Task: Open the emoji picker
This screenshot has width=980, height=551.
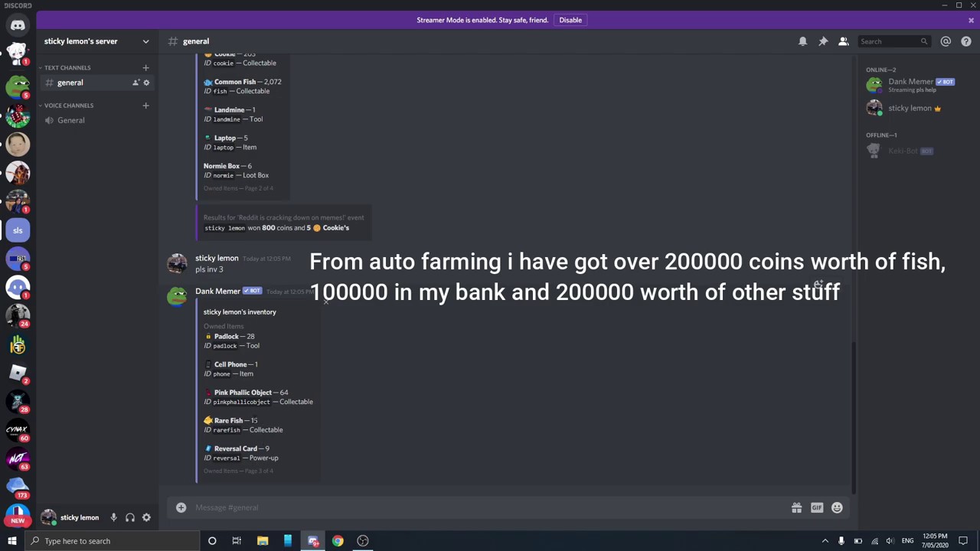Action: click(837, 507)
